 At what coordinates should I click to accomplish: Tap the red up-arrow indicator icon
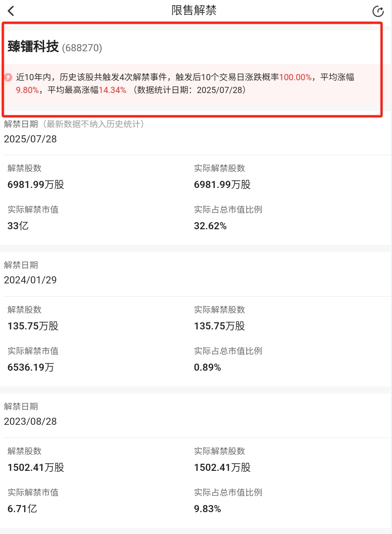pos(8,77)
